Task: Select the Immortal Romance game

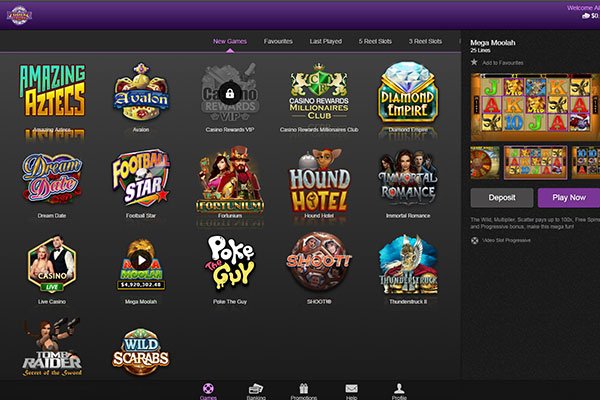Action: pyautogui.click(x=408, y=178)
